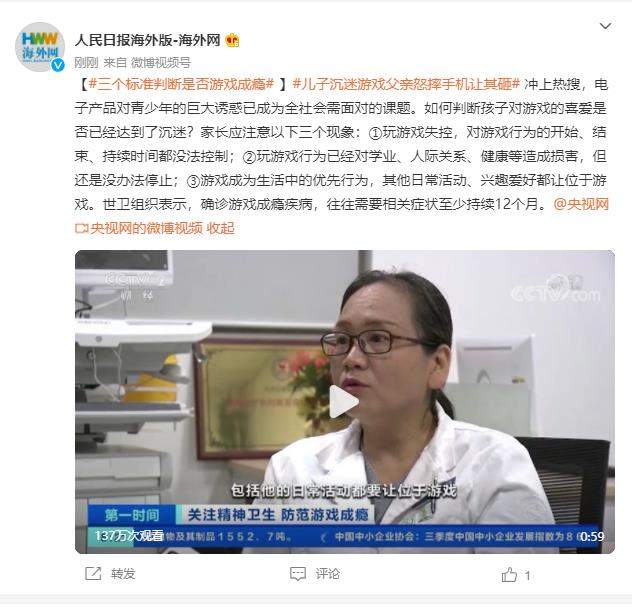Like the post with thumbs-up icon
The image size is (632, 607).
509,575
